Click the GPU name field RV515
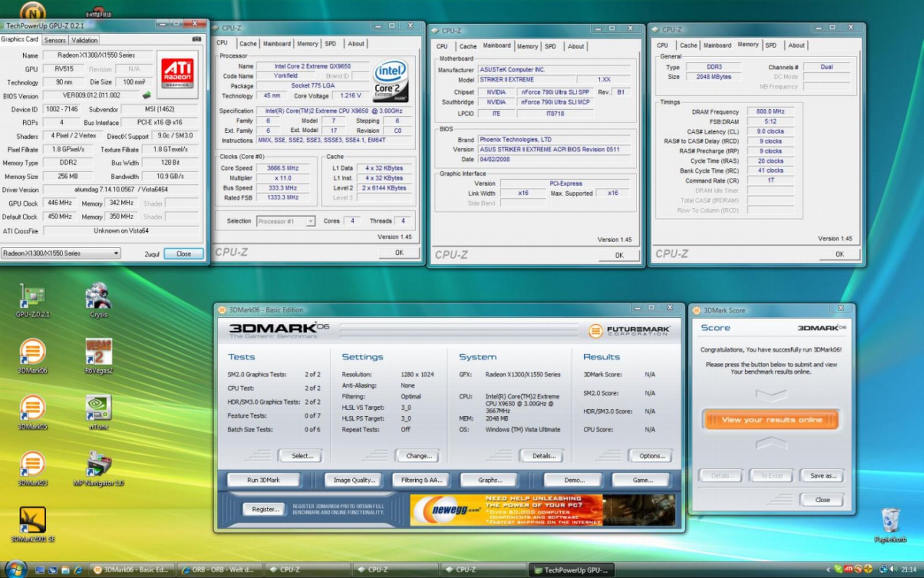This screenshot has height=578, width=924. pos(64,69)
